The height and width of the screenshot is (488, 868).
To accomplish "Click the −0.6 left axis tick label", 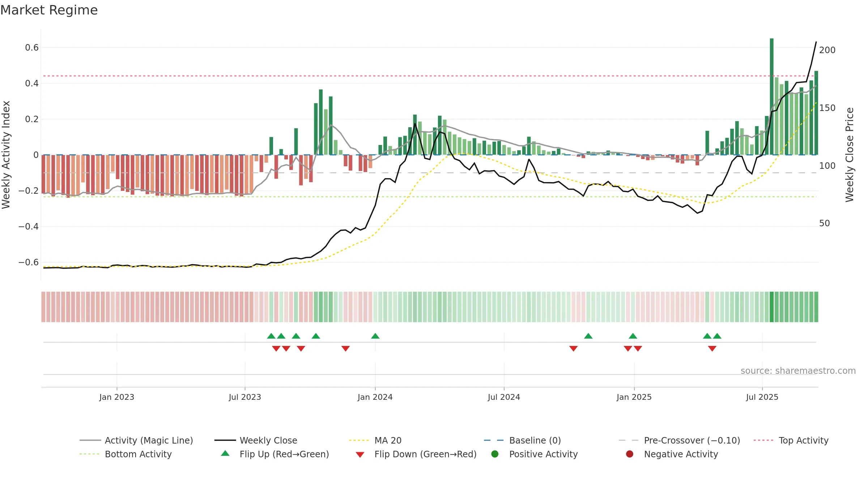I will (29, 262).
